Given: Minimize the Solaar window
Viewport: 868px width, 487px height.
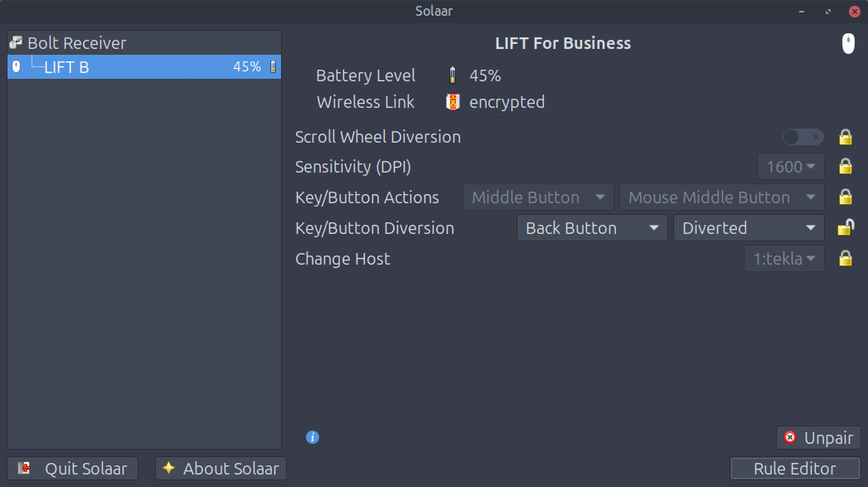Looking at the screenshot, I should (802, 11).
